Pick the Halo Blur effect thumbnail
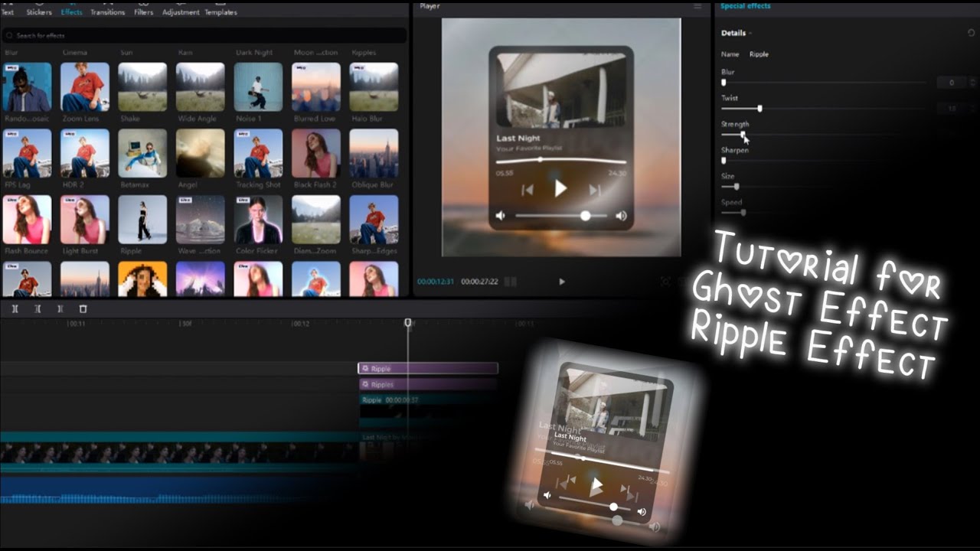This screenshot has height=551, width=980. pos(374,87)
